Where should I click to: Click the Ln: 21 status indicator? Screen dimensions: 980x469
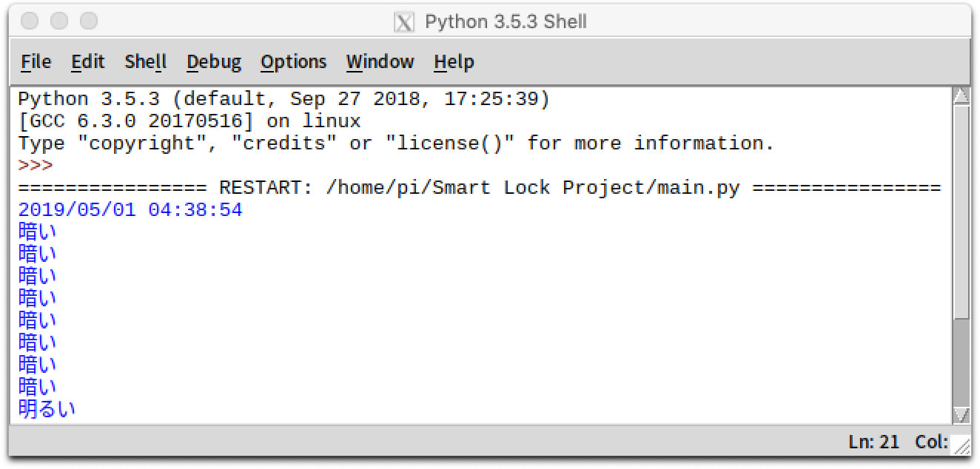coord(873,442)
